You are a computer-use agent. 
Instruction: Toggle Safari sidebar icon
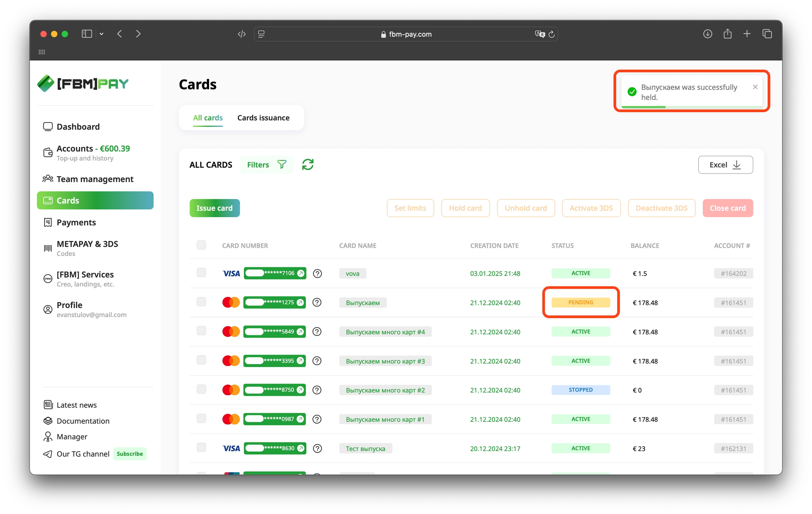[x=87, y=34]
